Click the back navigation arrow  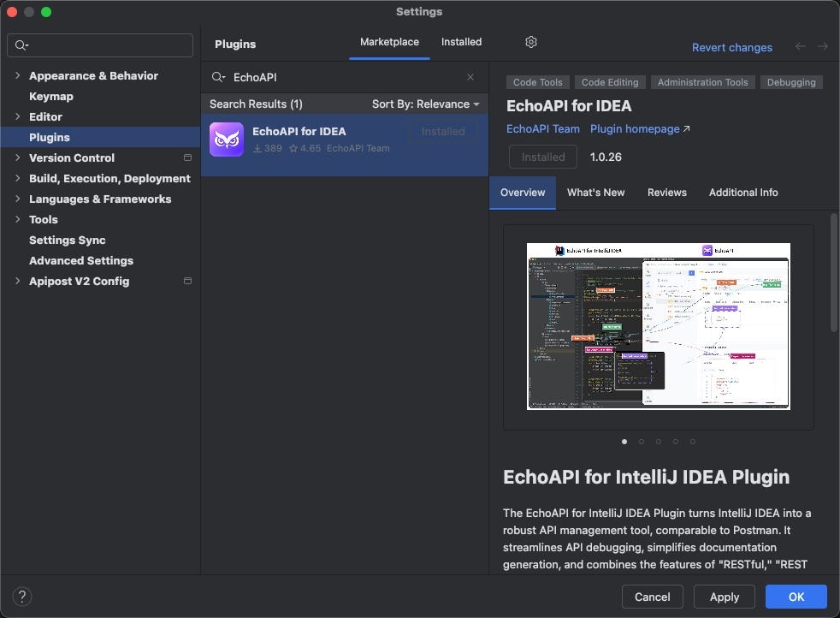(802, 47)
